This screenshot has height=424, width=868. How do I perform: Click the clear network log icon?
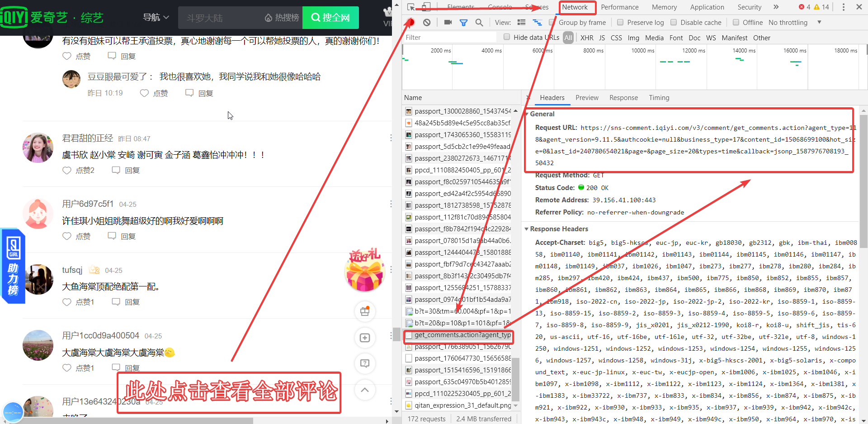pos(427,22)
